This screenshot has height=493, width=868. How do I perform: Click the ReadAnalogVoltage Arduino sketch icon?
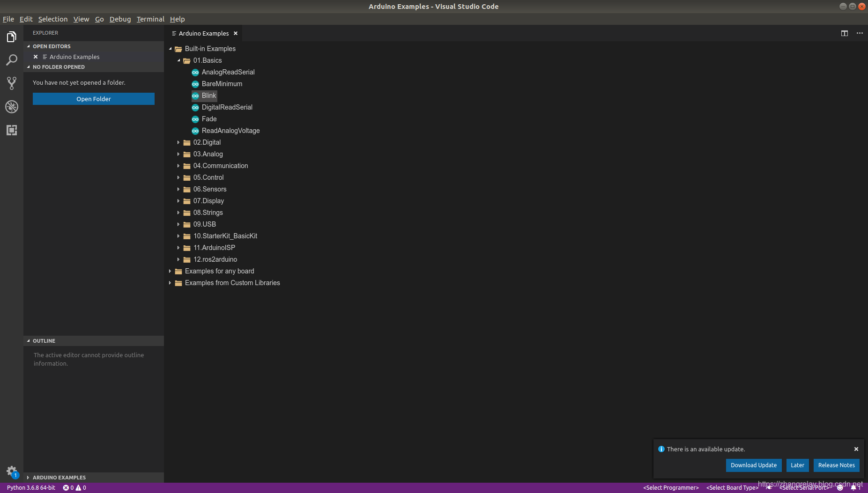(195, 131)
